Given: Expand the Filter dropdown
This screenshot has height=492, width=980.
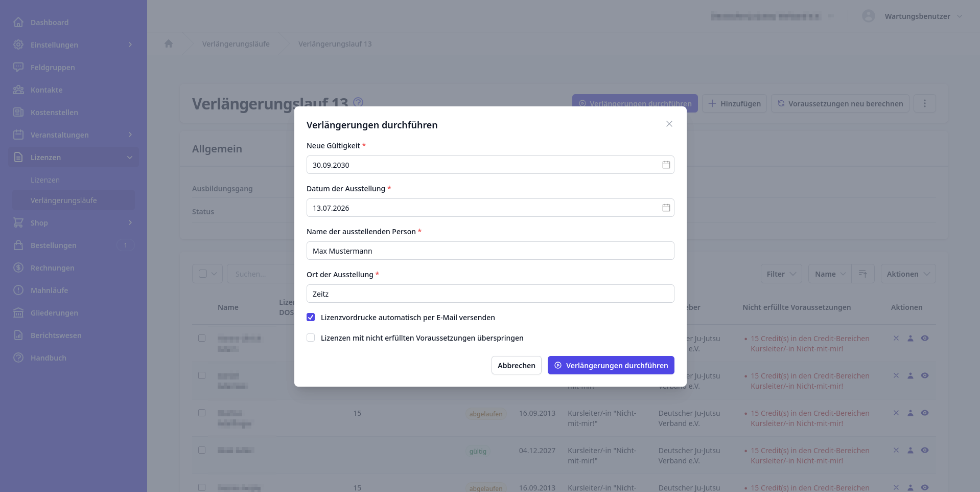Looking at the screenshot, I should pyautogui.click(x=781, y=274).
